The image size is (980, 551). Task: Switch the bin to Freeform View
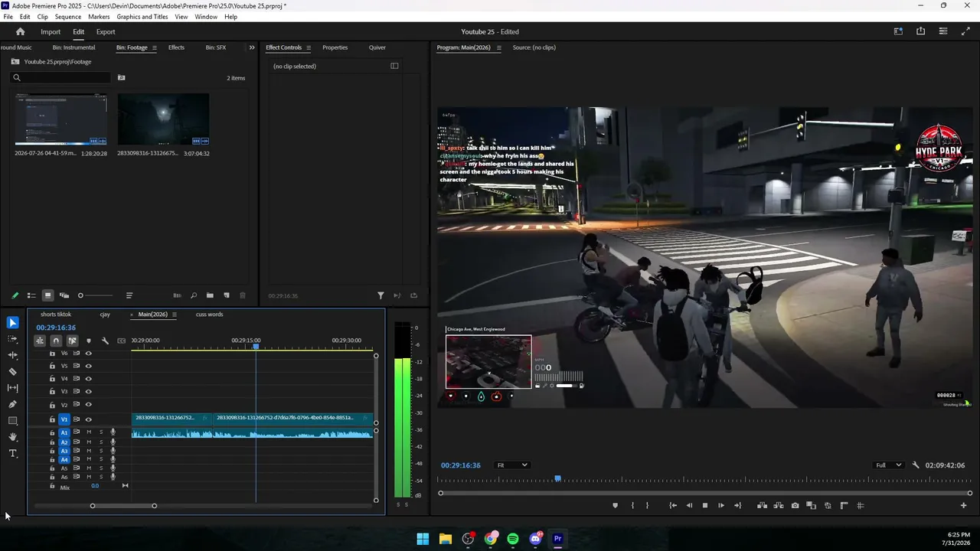(x=64, y=295)
